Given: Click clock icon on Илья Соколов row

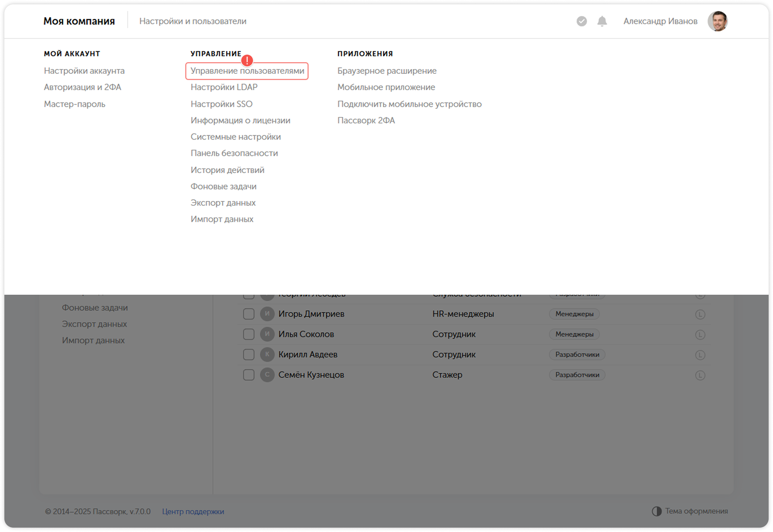Looking at the screenshot, I should point(700,335).
